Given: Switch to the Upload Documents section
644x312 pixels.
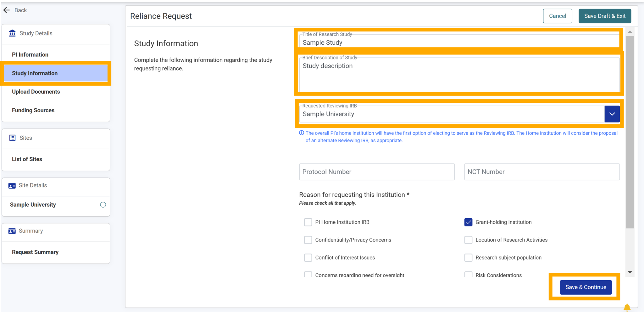Looking at the screenshot, I should (x=36, y=92).
